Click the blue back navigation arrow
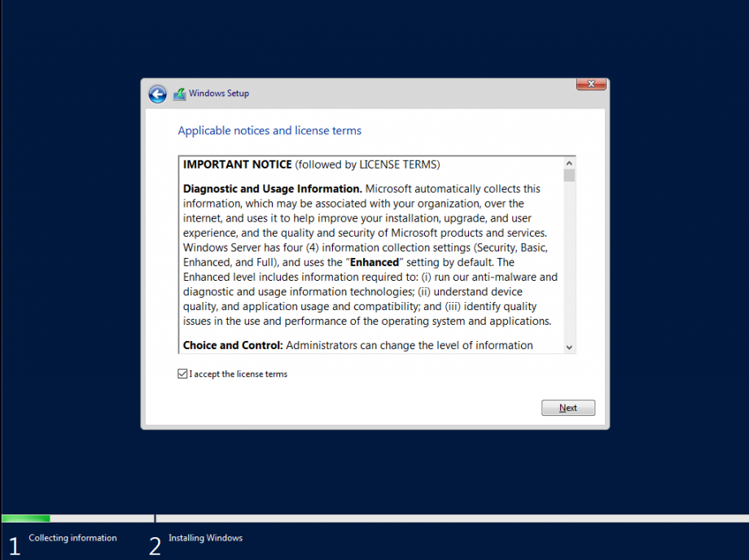 pyautogui.click(x=157, y=94)
